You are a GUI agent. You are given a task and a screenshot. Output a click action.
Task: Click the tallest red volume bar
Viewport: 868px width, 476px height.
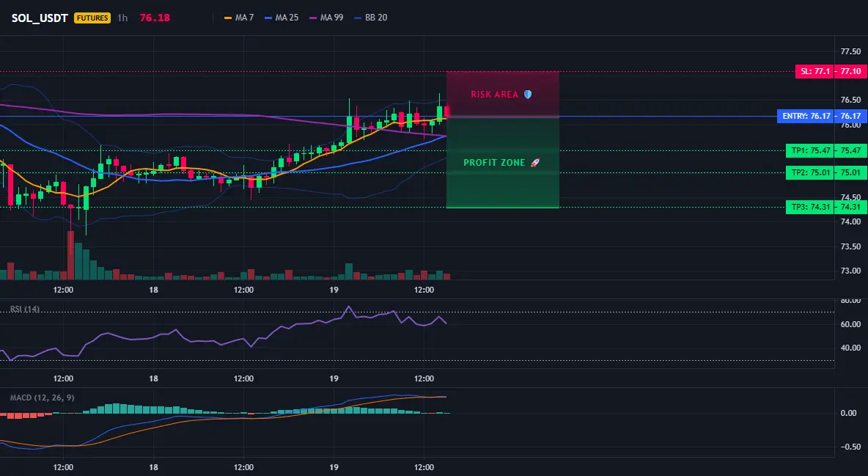click(x=70, y=255)
